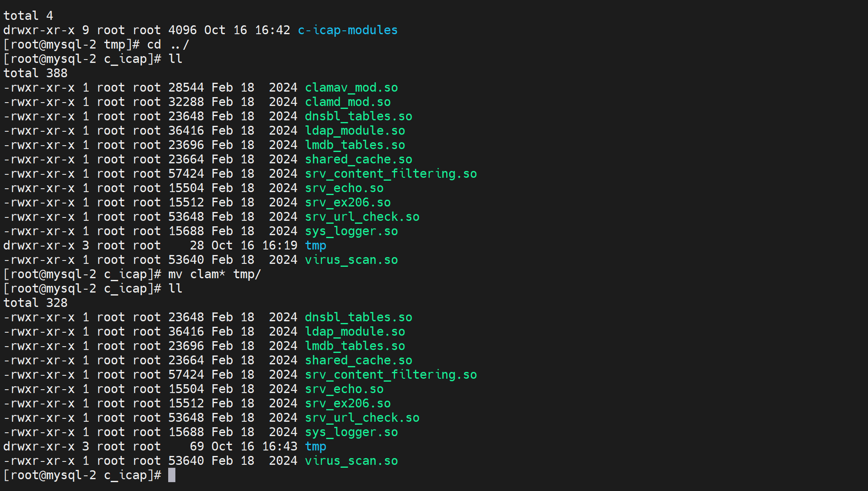Click the '[root@mysql-2 tmp]#' prompt
Viewport: 868px width, 491px height.
71,45
